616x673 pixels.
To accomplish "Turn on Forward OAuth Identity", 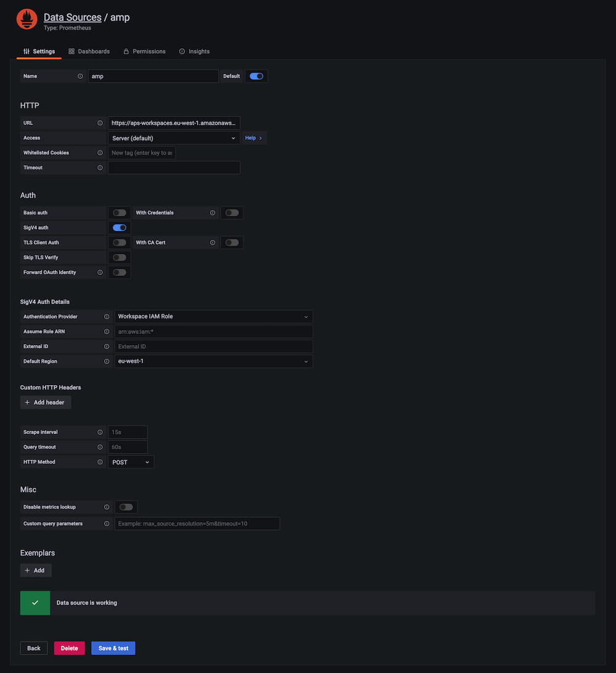I will tap(120, 272).
